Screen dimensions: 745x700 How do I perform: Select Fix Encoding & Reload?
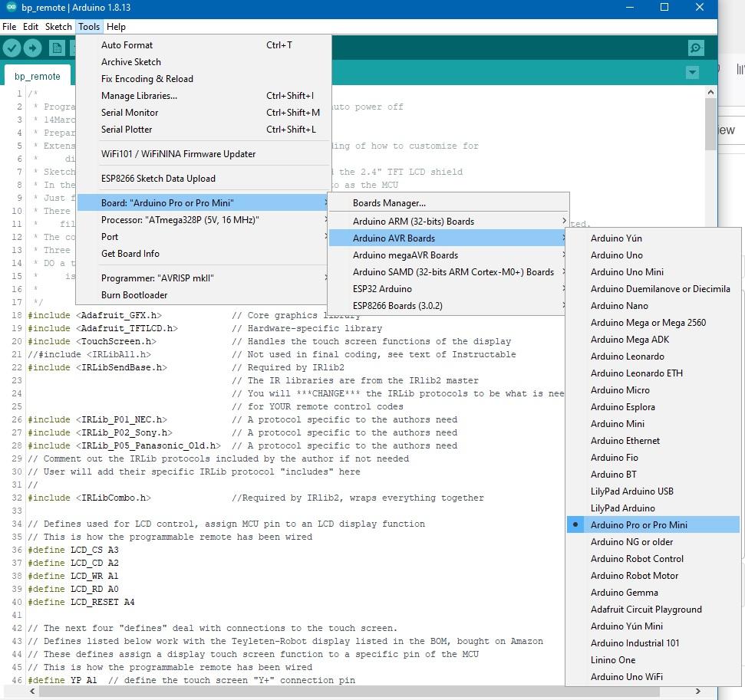[x=203, y=79]
